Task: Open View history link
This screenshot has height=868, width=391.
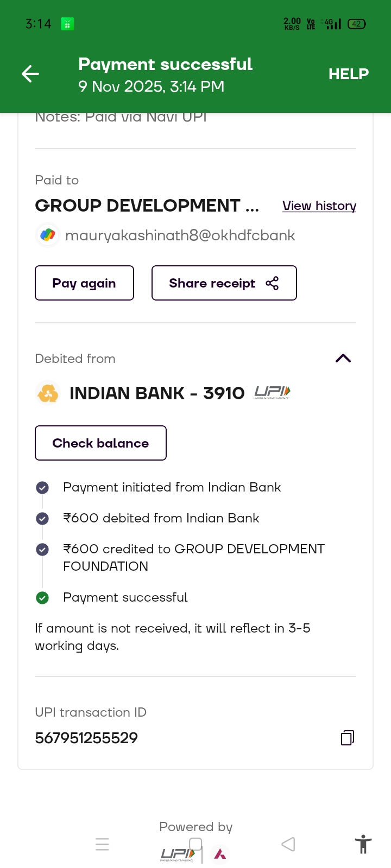Action: click(x=319, y=206)
